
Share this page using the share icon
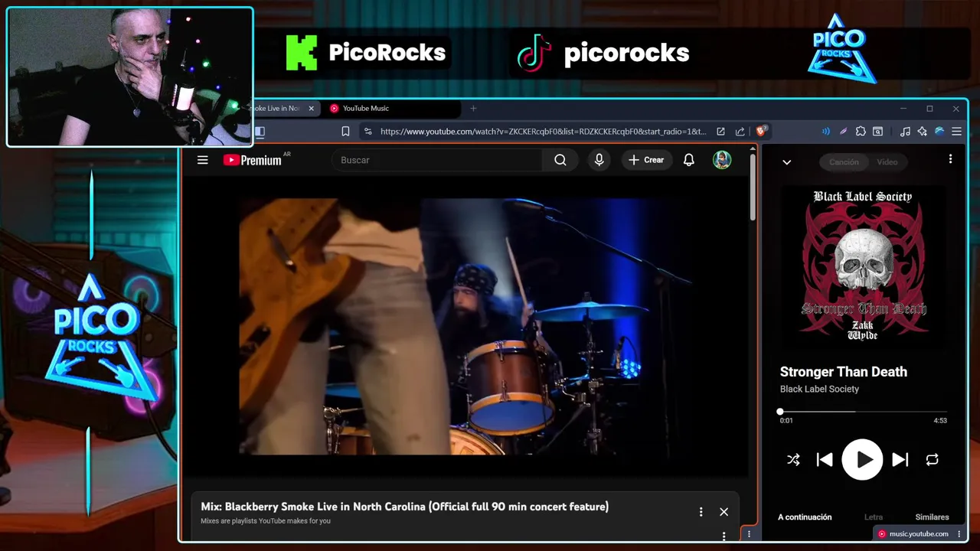click(x=740, y=132)
